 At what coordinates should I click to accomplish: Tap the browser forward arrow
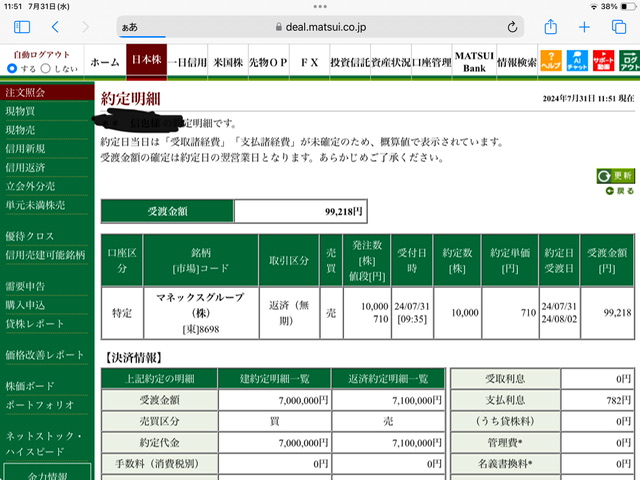(x=85, y=27)
